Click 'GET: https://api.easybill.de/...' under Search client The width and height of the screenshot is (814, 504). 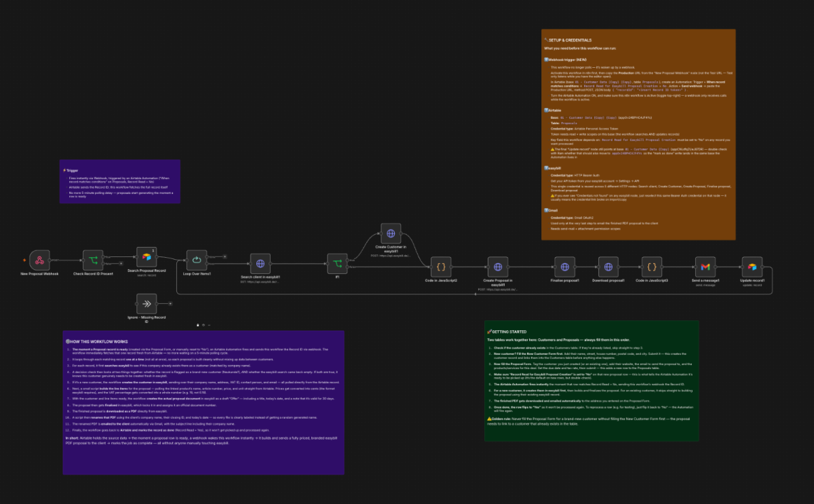[x=260, y=282]
